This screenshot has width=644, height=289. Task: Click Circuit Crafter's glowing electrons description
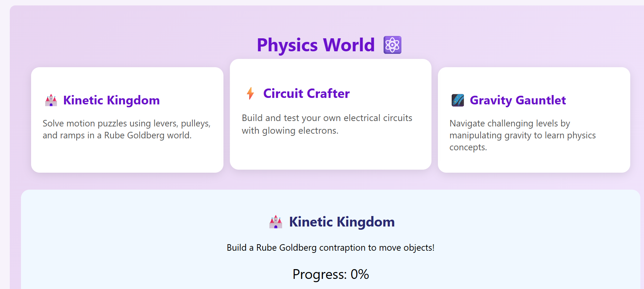[x=327, y=124]
